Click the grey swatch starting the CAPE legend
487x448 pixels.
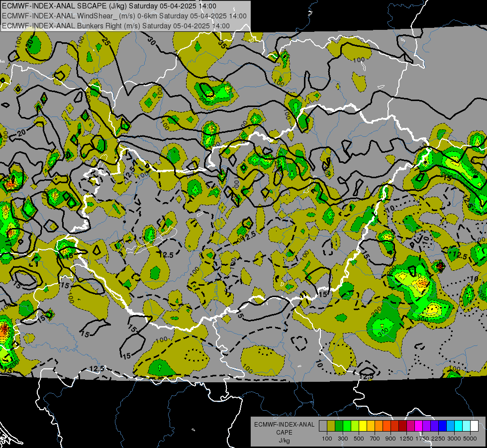[323, 426]
